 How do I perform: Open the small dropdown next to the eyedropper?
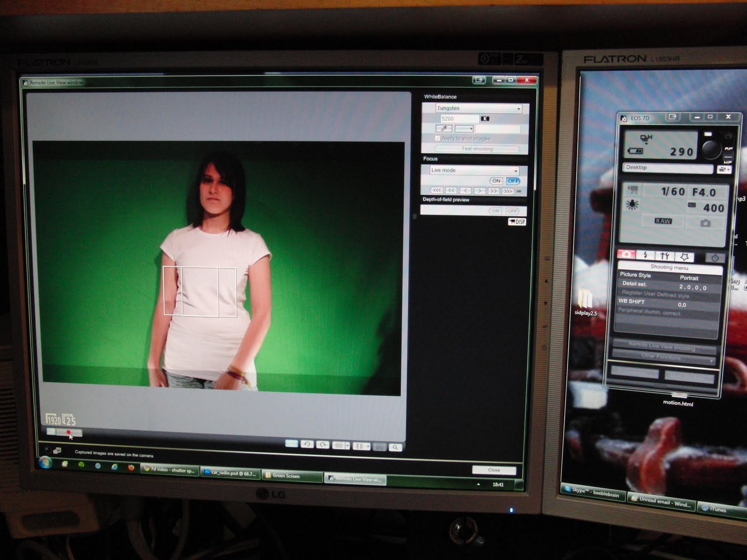[464, 129]
